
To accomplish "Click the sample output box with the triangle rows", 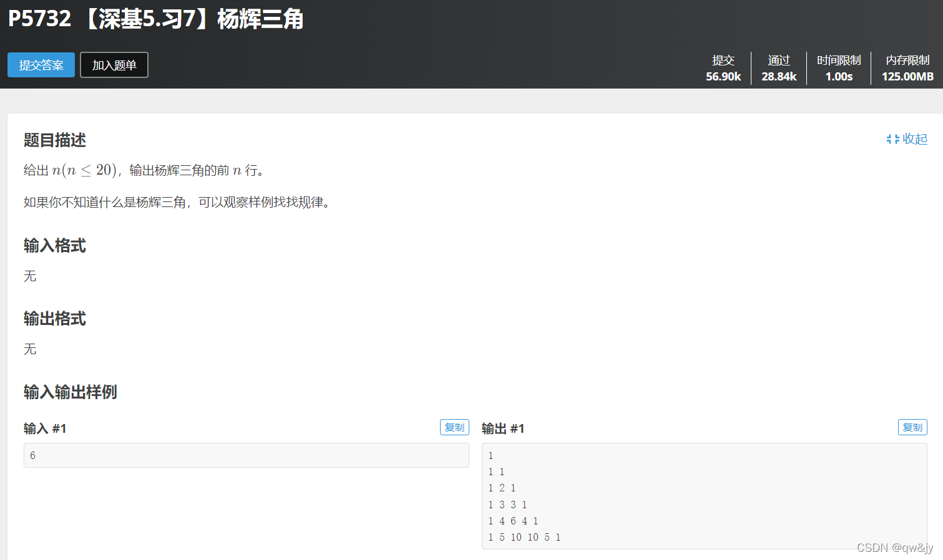I will (x=705, y=496).
